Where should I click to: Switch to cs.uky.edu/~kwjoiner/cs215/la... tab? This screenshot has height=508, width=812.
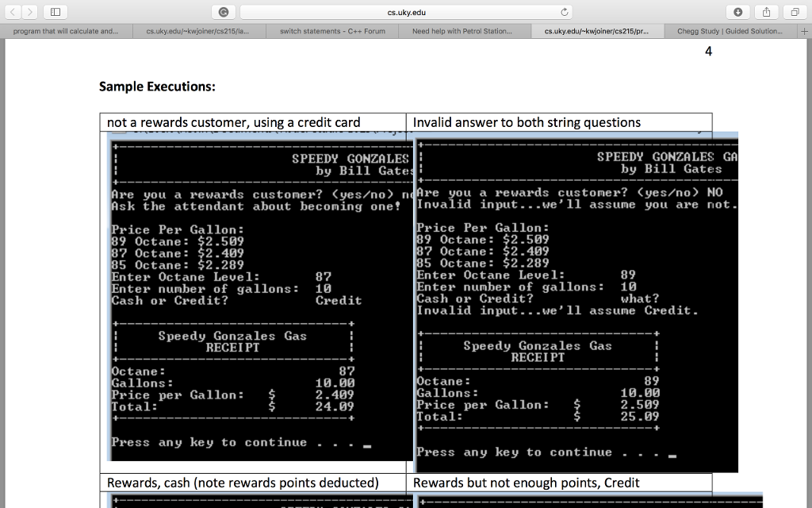tap(199, 31)
